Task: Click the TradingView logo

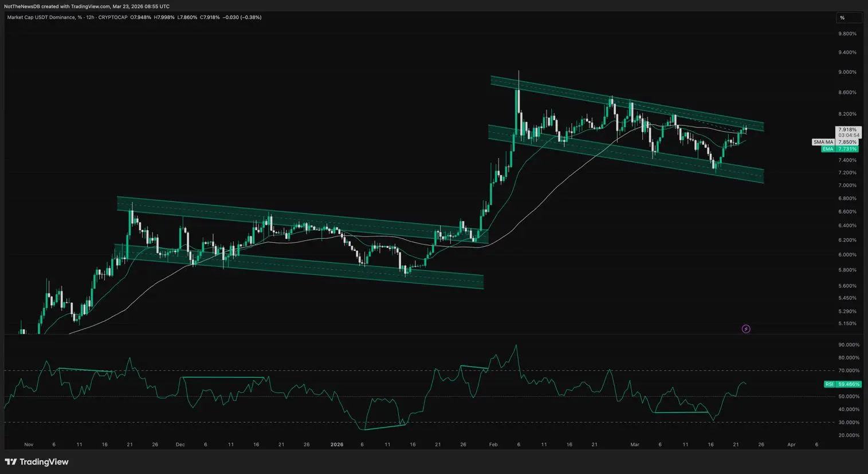Action: (x=37, y=462)
